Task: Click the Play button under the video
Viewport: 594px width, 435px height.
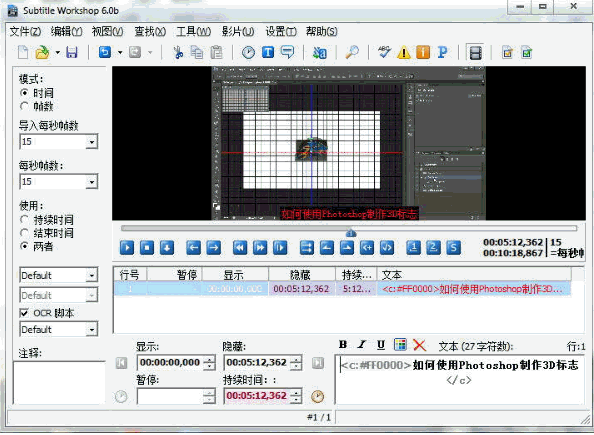Action: pos(127,248)
